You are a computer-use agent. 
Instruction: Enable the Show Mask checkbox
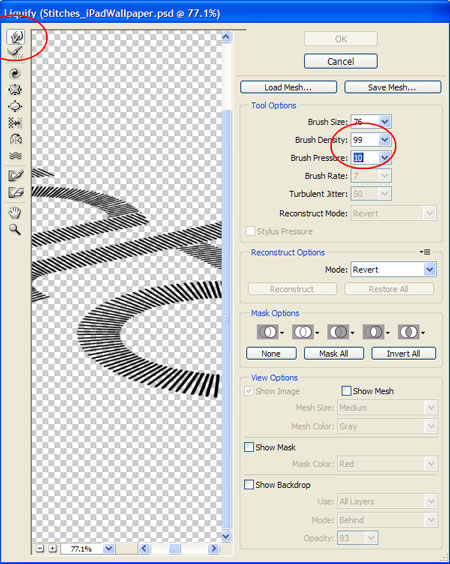(249, 447)
